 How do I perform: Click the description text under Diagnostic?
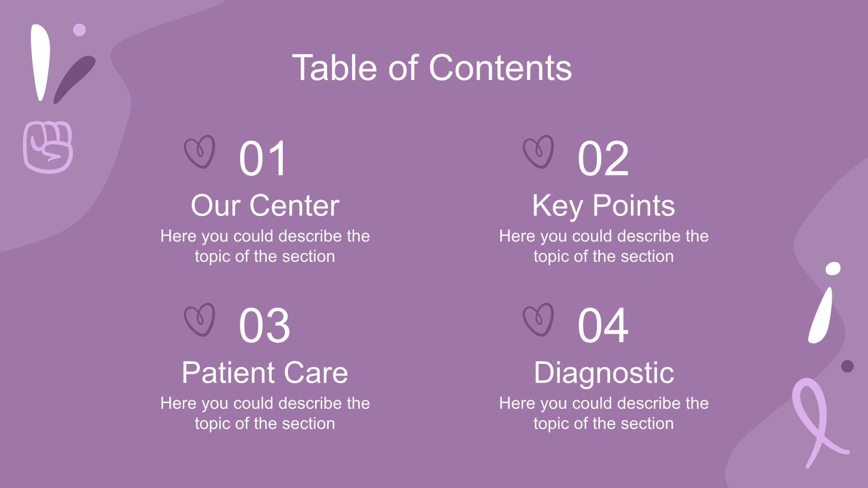tap(604, 413)
